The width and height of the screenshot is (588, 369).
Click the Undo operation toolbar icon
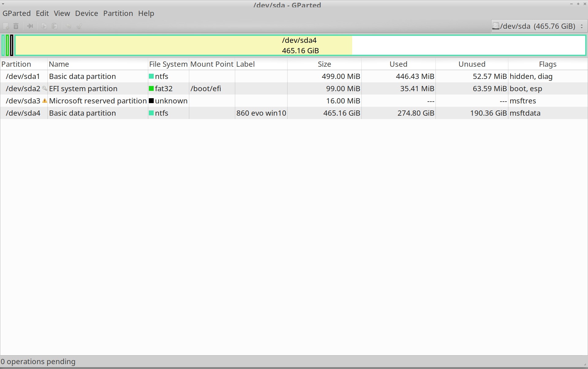[x=68, y=26]
